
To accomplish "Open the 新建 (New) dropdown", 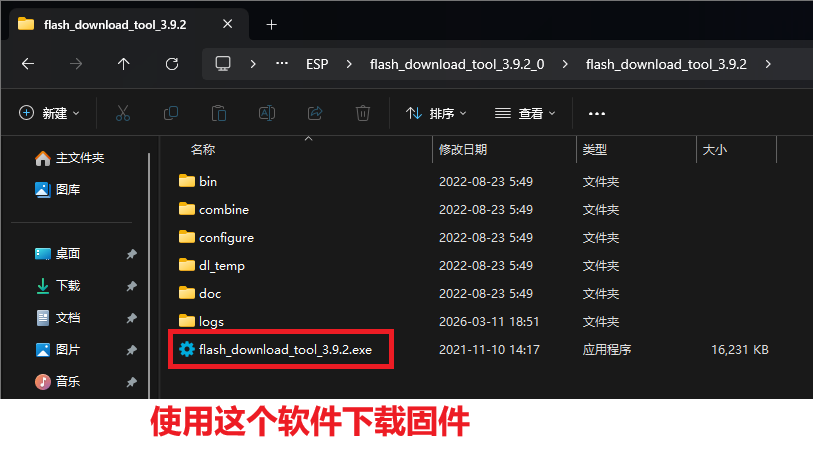I will [49, 114].
